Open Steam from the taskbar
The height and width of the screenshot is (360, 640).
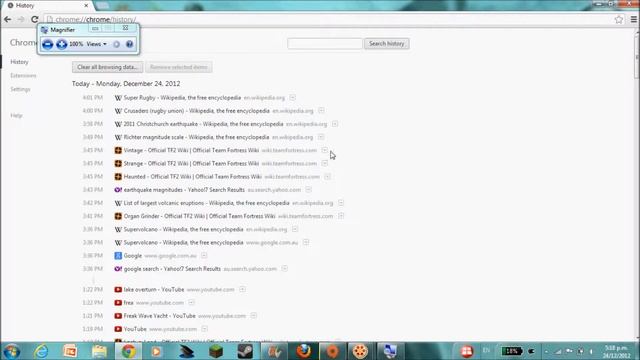point(245,351)
